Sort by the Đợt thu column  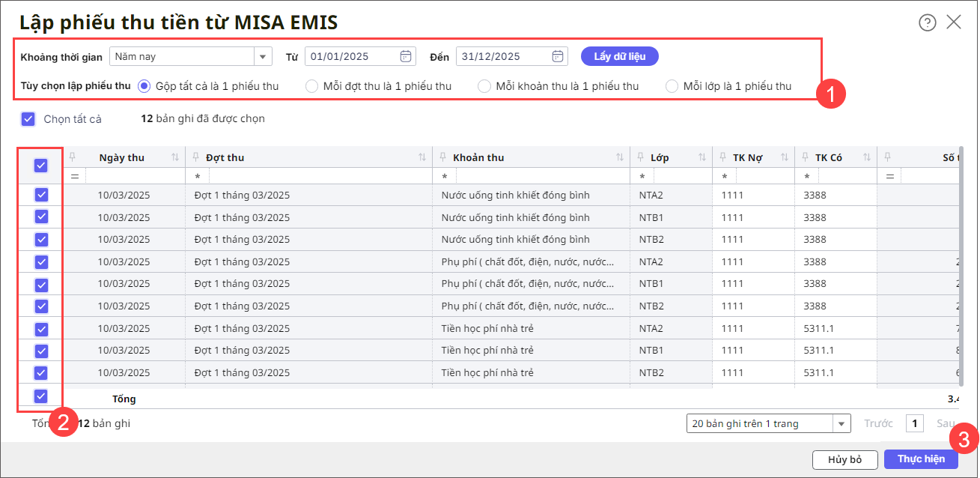[422, 157]
